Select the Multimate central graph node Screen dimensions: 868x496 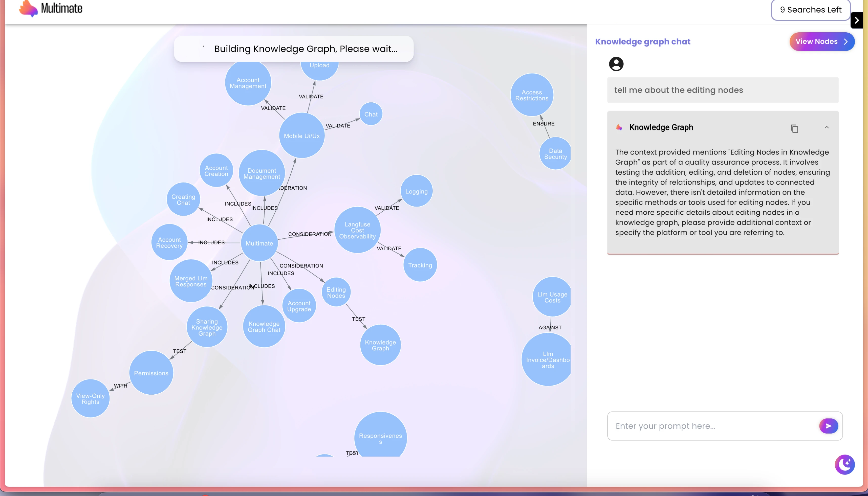coord(259,243)
